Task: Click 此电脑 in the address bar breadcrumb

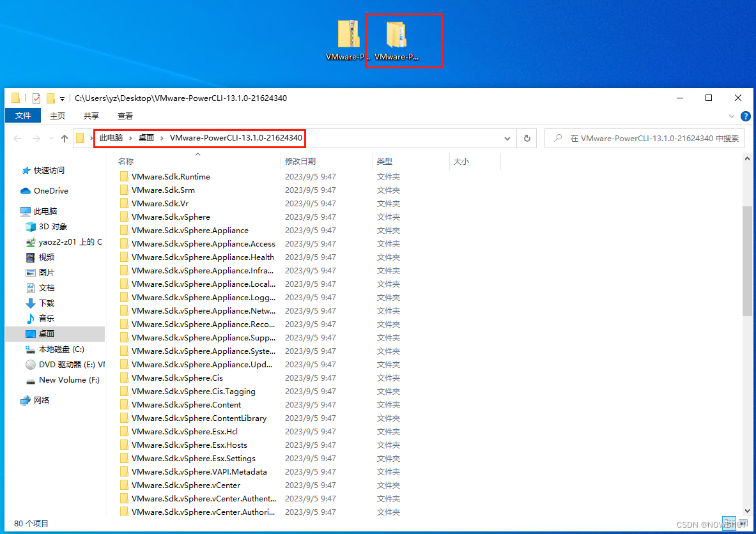Action: [111, 138]
